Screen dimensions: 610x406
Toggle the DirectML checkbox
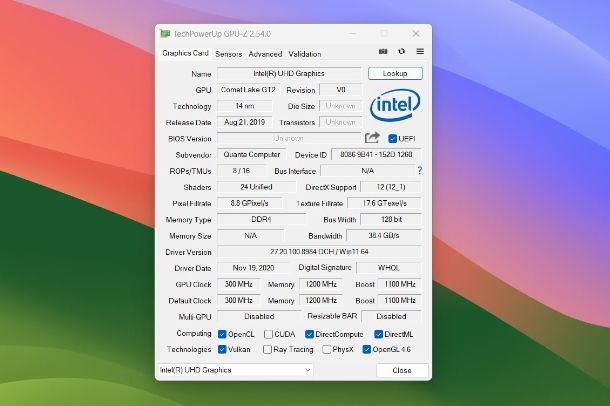click(379, 334)
